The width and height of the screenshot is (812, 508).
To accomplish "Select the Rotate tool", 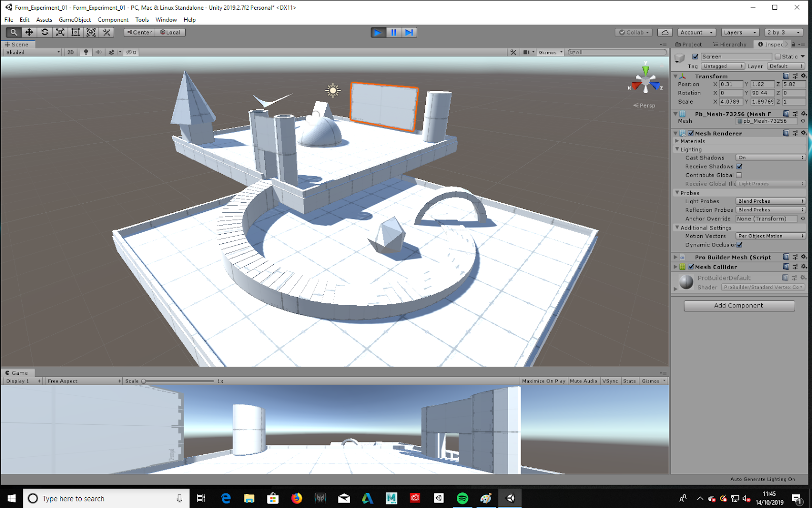I will (x=45, y=33).
